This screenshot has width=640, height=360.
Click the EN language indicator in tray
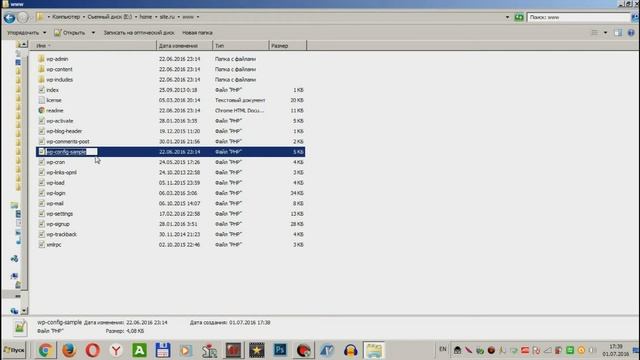[x=443, y=349]
